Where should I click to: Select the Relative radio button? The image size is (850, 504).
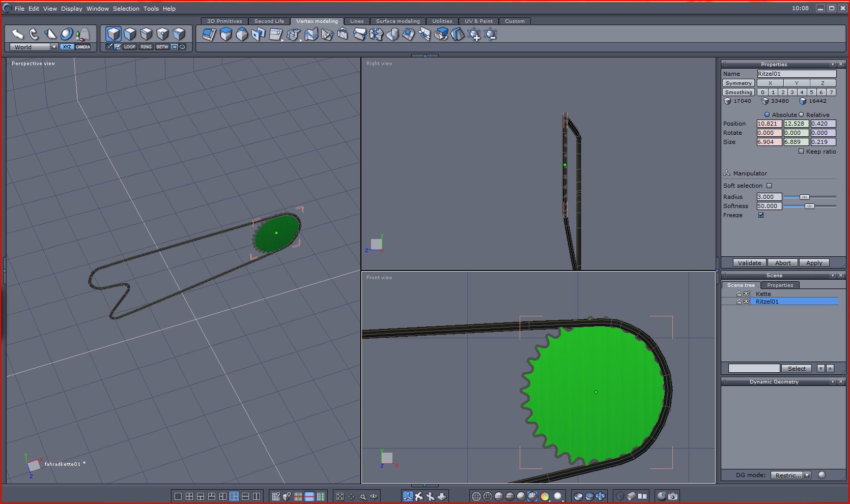click(x=801, y=115)
